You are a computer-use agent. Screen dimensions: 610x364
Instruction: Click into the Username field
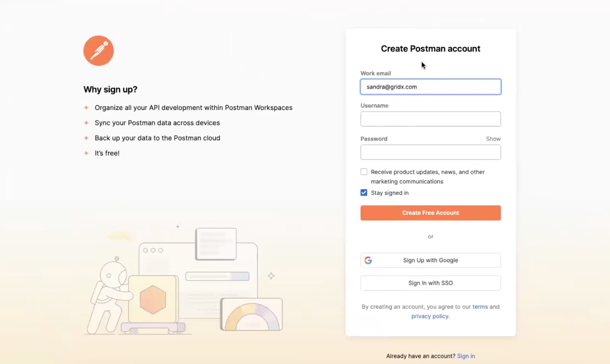point(431,119)
